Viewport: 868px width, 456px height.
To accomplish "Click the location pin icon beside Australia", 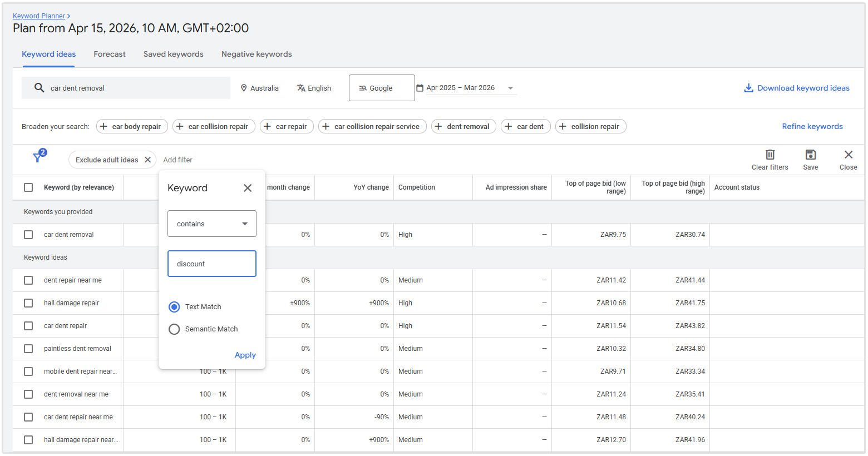I will point(243,88).
